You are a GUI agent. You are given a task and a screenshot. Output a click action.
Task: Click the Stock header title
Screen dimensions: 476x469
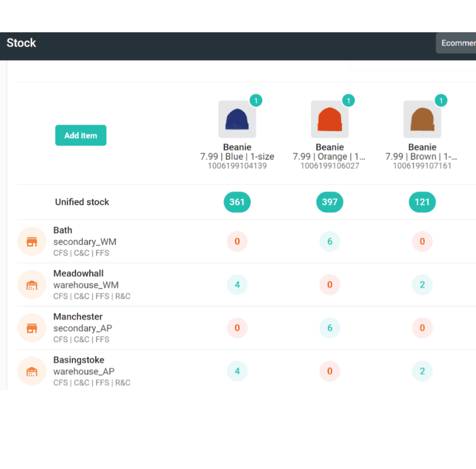pyautogui.click(x=21, y=43)
